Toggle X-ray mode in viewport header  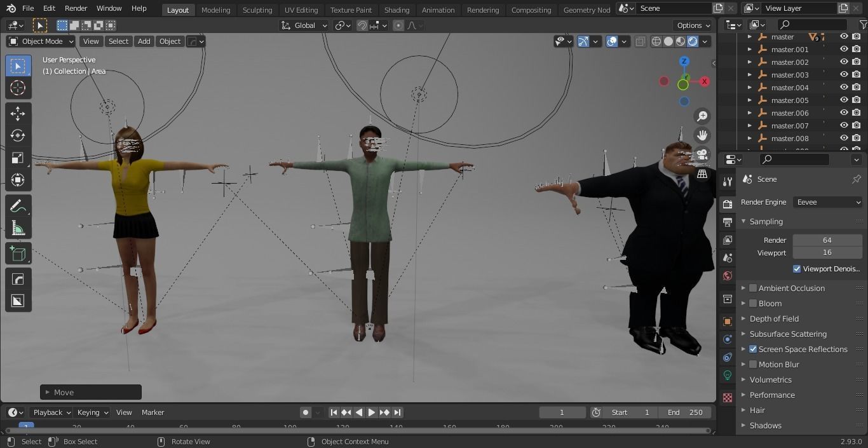coord(640,41)
